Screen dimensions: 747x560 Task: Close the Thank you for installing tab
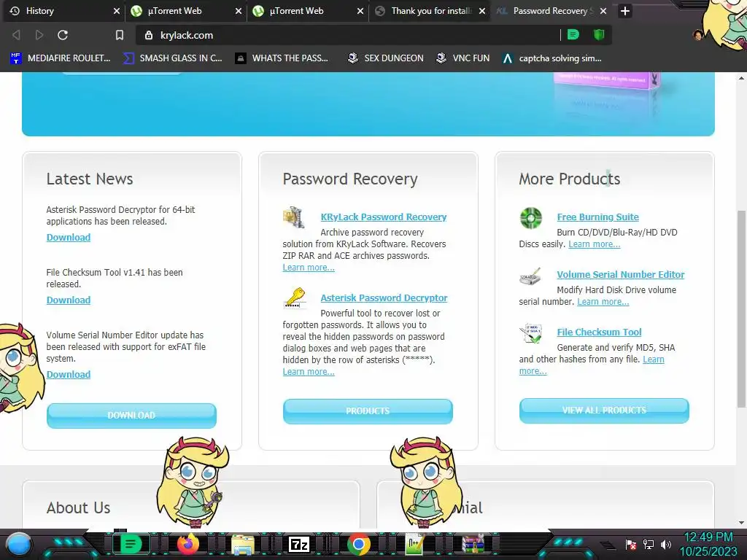tap(482, 10)
